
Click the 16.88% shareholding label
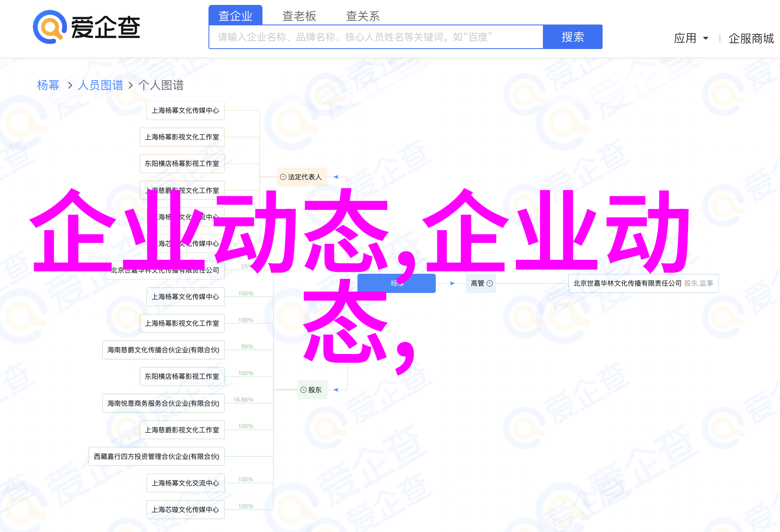click(243, 400)
